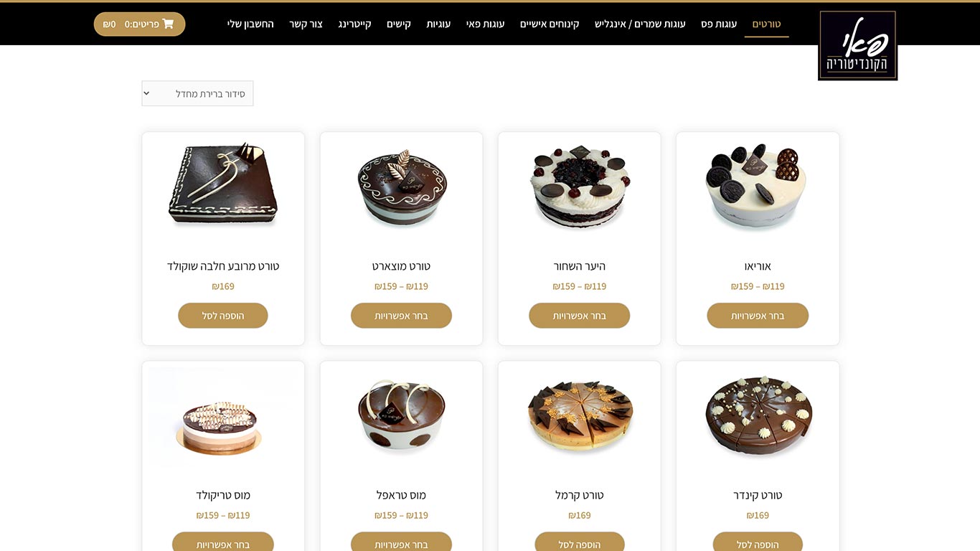View the טורט מוצארט product image
The height and width of the screenshot is (551, 980).
402,187
